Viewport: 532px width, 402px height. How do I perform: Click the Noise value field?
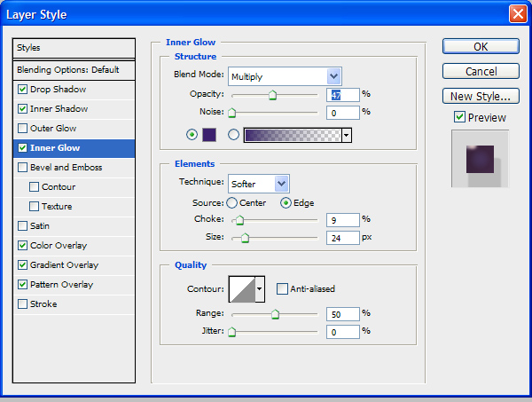[342, 113]
